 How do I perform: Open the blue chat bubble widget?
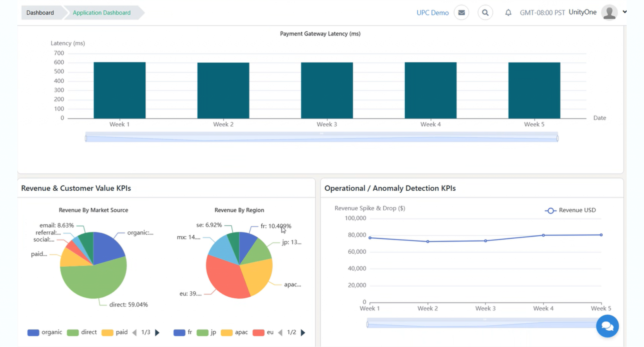(607, 326)
